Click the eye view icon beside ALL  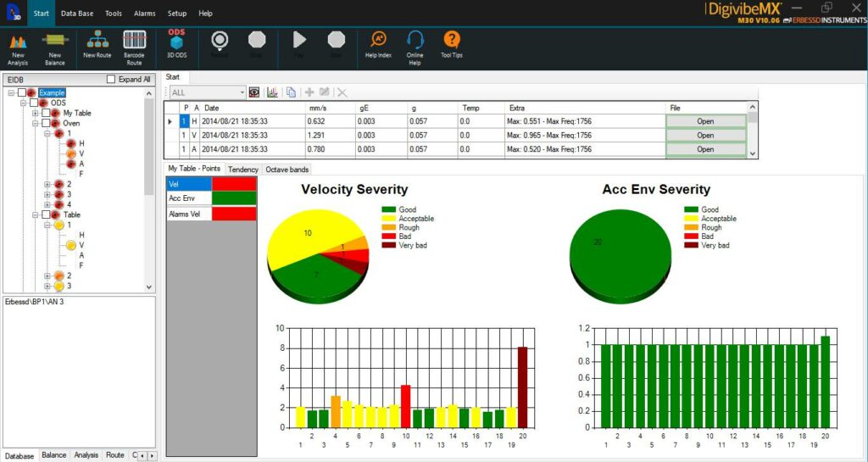point(254,92)
